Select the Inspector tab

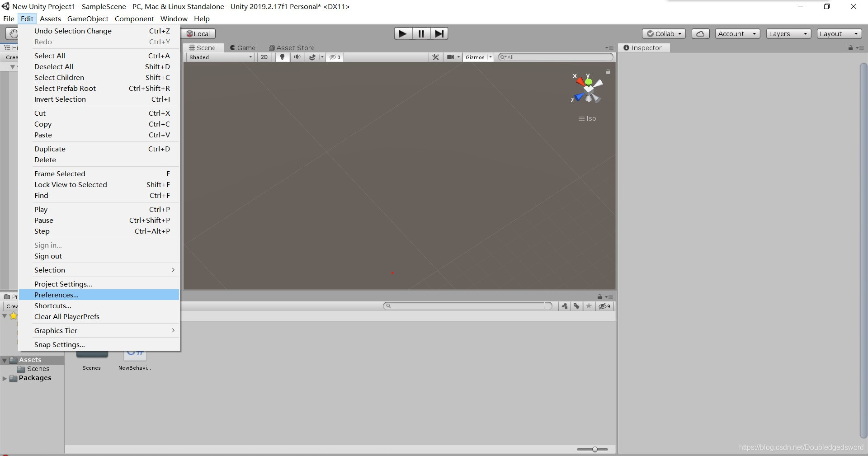[x=643, y=47]
